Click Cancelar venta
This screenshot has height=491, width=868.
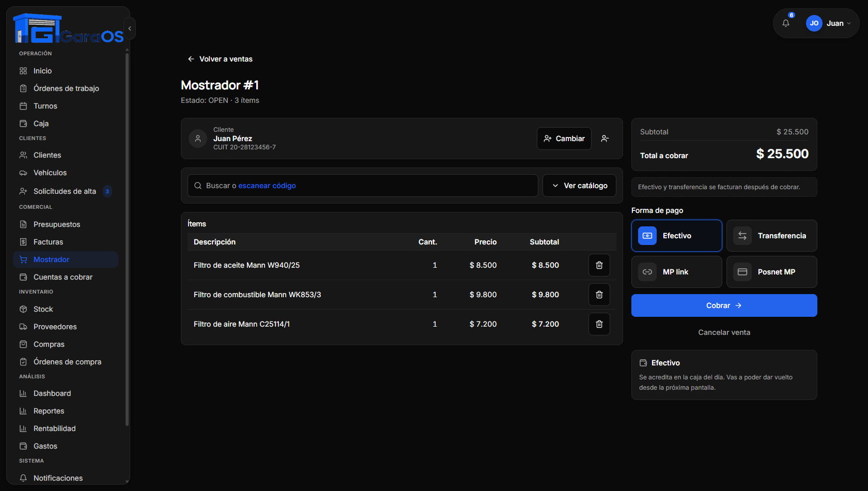(724, 332)
